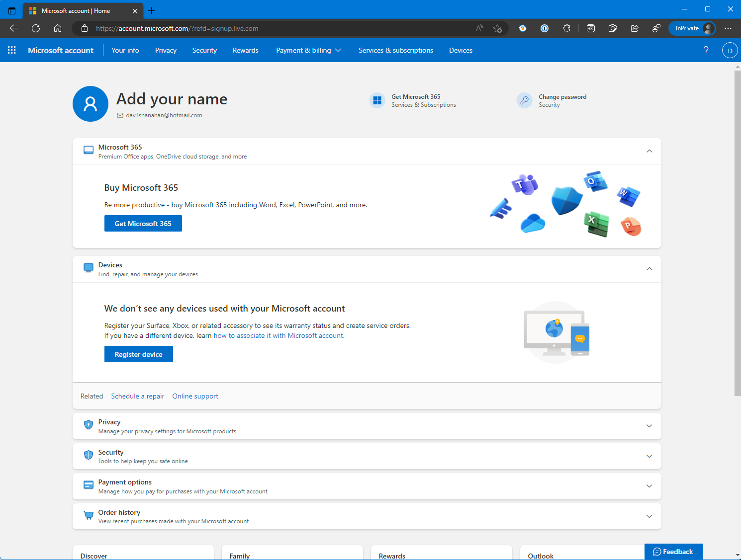Click Online support link
Image resolution: width=741 pixels, height=560 pixels.
[x=195, y=396]
